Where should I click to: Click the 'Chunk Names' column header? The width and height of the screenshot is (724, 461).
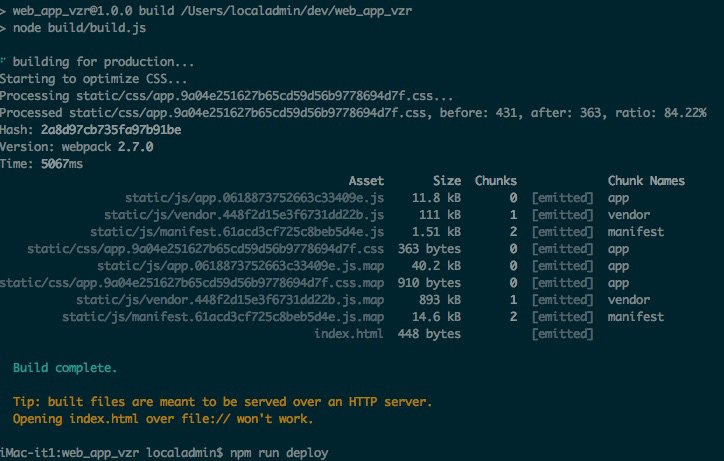646,181
